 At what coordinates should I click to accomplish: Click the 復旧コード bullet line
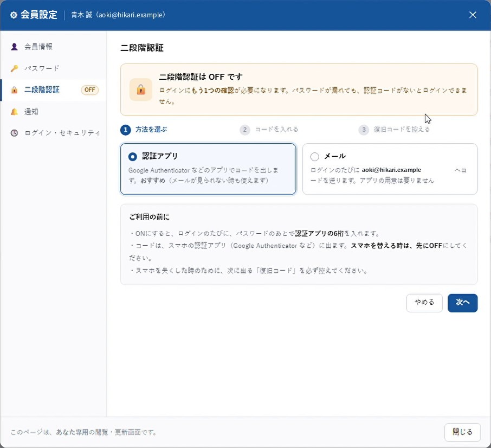(x=249, y=271)
